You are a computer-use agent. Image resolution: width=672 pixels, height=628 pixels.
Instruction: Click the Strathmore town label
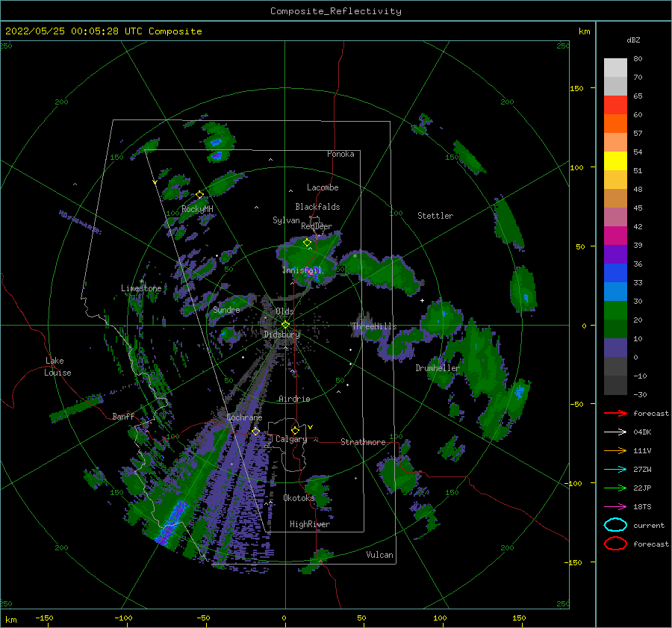363,442
